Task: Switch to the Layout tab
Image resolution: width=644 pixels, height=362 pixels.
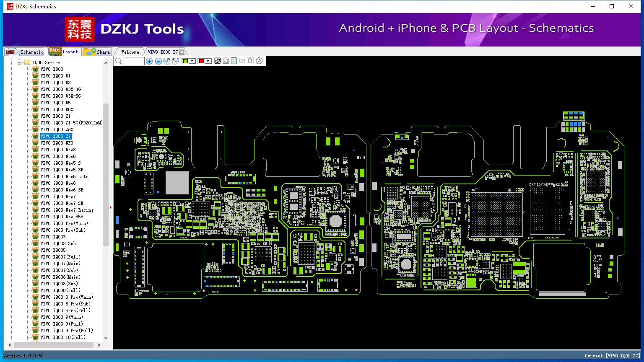Action: (x=63, y=52)
